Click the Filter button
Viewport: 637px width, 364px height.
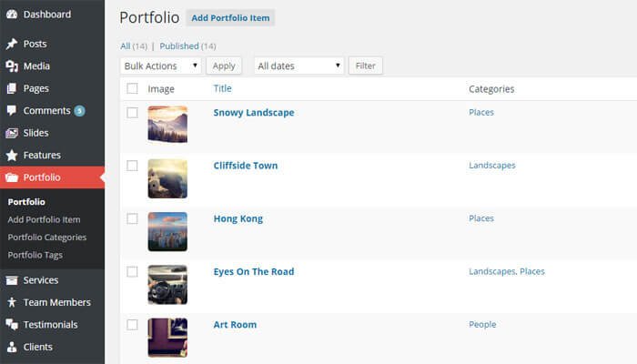pos(365,66)
